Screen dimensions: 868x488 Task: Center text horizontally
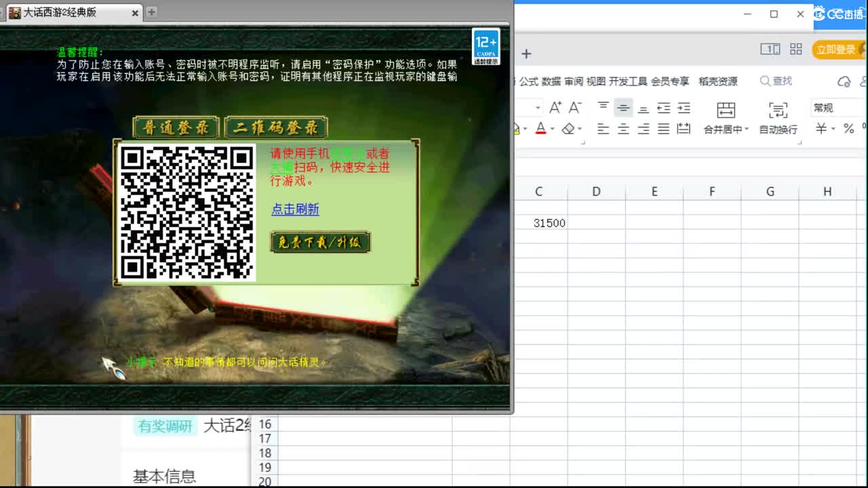[x=623, y=129]
